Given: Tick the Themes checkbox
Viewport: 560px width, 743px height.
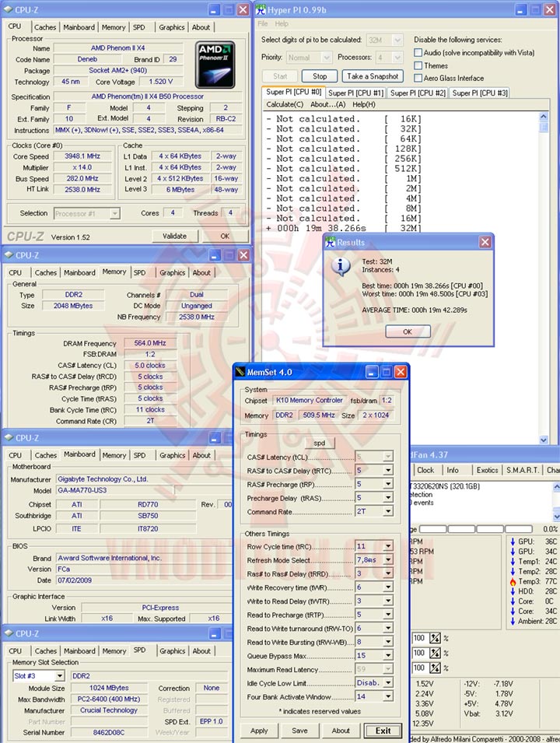Looking at the screenshot, I should (418, 65).
